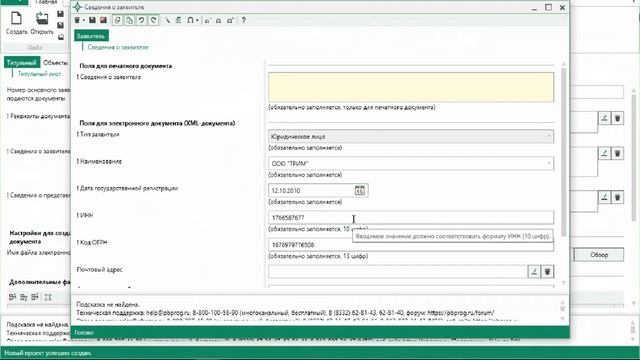Click the dialog form vertical scrollbar thumb
Image resolution: width=640 pixels, height=360 pixels.
564,152
